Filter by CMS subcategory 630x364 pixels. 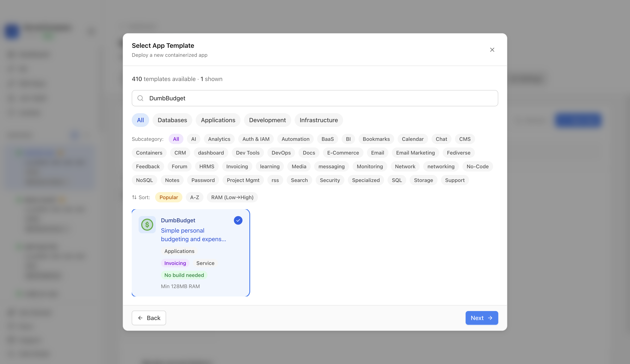point(465,139)
